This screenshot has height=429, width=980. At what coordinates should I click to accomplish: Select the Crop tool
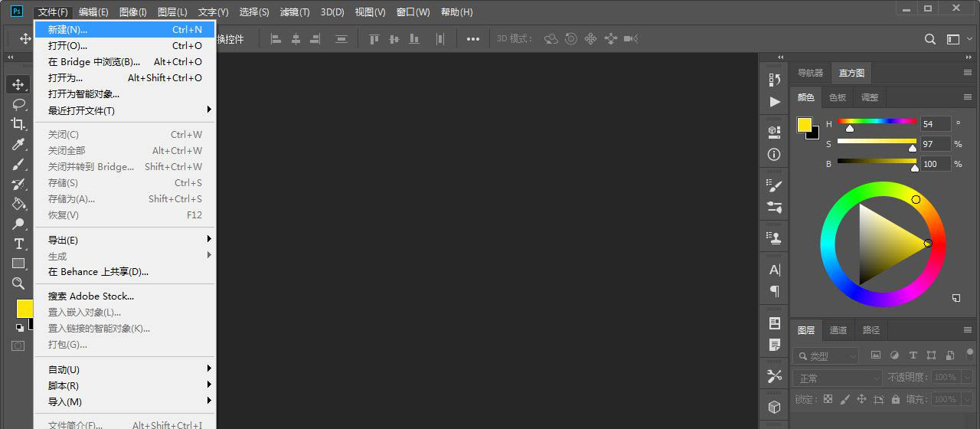(x=18, y=124)
